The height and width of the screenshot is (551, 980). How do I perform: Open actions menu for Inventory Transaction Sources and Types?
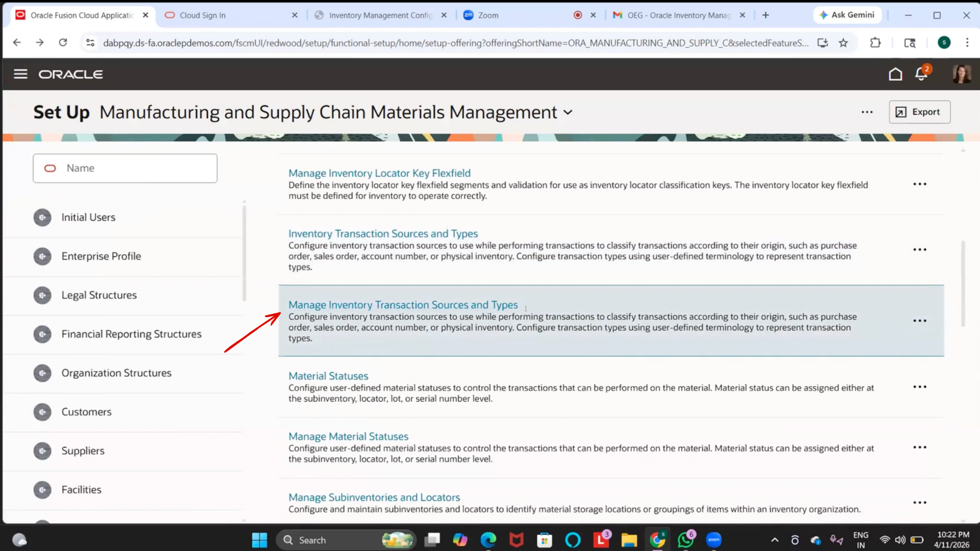920,249
